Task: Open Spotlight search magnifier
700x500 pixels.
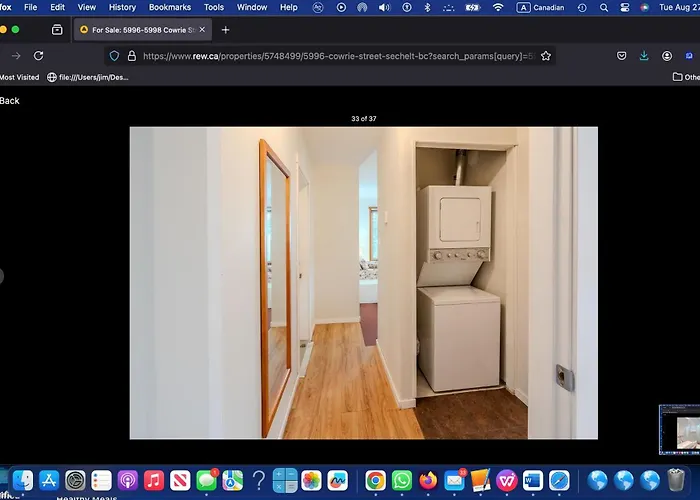Action: pyautogui.click(x=604, y=8)
